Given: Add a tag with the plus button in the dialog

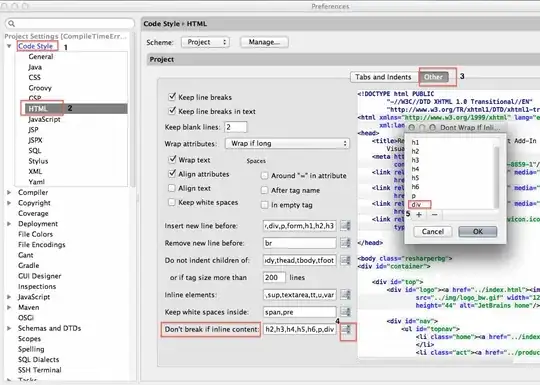Looking at the screenshot, I should [x=419, y=215].
